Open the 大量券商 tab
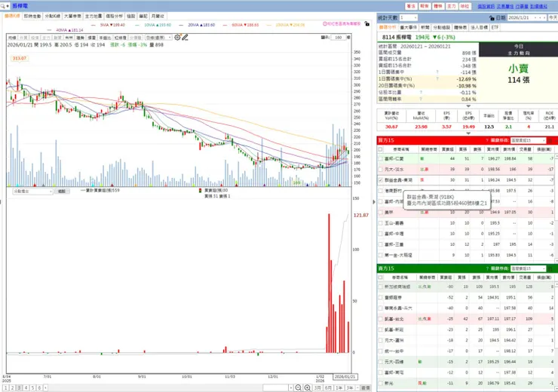558x392 pixels. pos(72,17)
